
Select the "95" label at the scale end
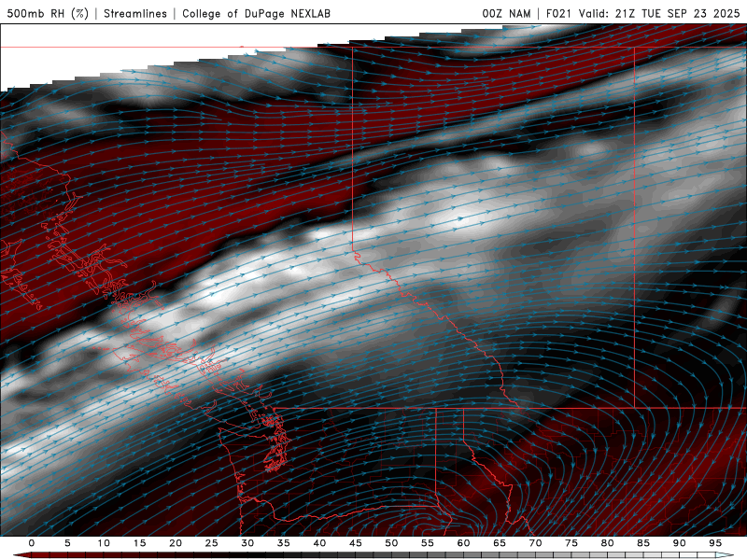click(x=715, y=543)
